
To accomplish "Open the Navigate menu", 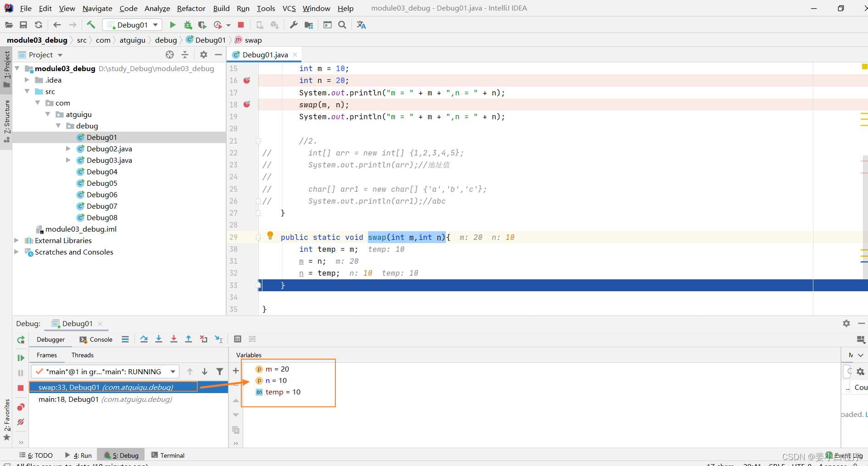I will 97,8.
